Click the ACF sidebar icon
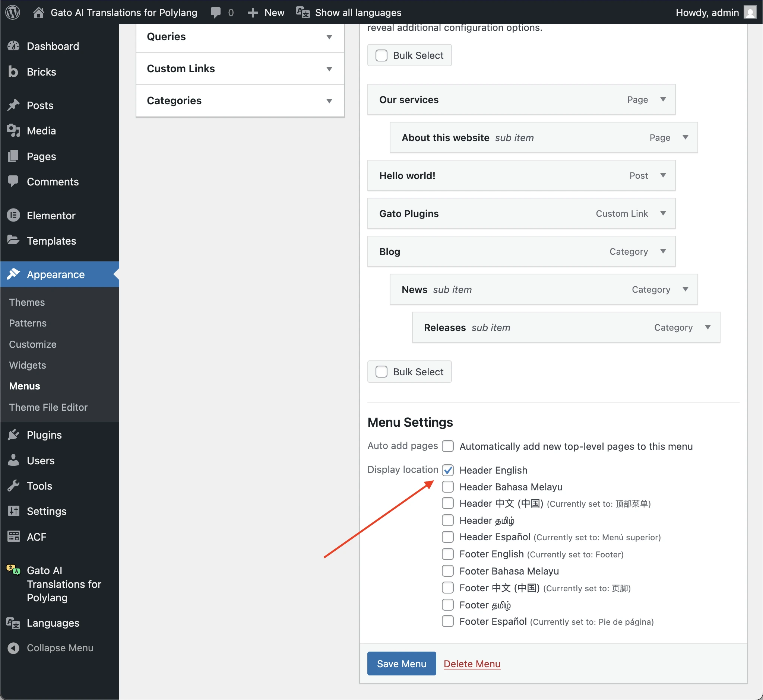The height and width of the screenshot is (700, 763). 13,537
